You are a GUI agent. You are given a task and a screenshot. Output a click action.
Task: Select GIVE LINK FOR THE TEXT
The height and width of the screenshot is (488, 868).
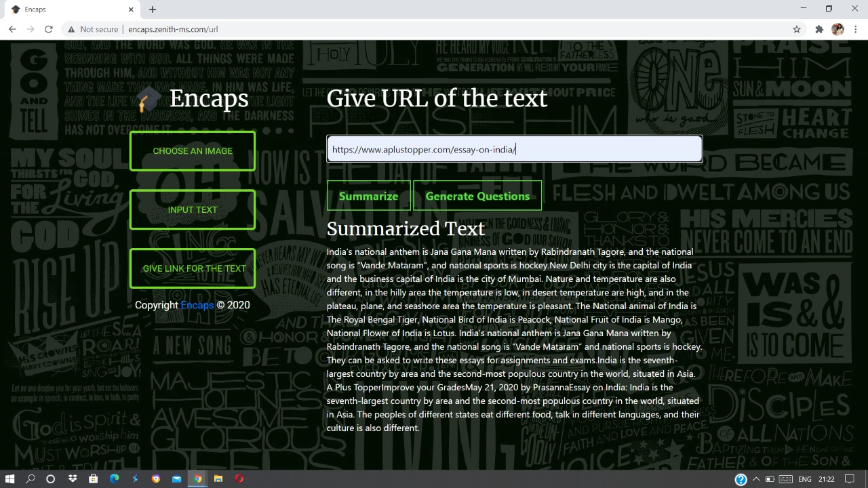point(193,268)
